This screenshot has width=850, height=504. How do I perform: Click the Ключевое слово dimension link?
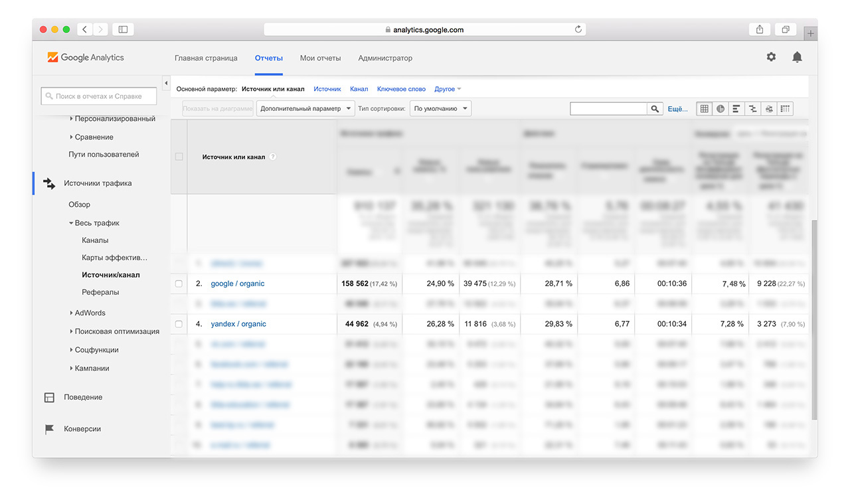(x=401, y=89)
